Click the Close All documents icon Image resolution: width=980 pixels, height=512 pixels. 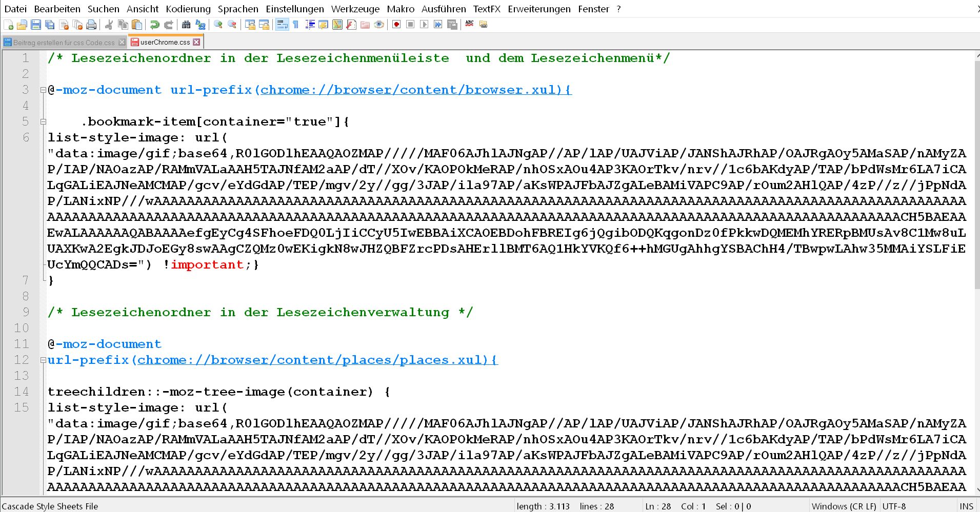(77, 25)
